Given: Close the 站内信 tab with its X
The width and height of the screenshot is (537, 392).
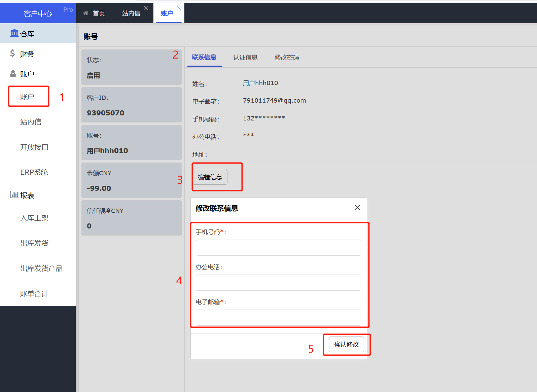Looking at the screenshot, I should [146, 8].
